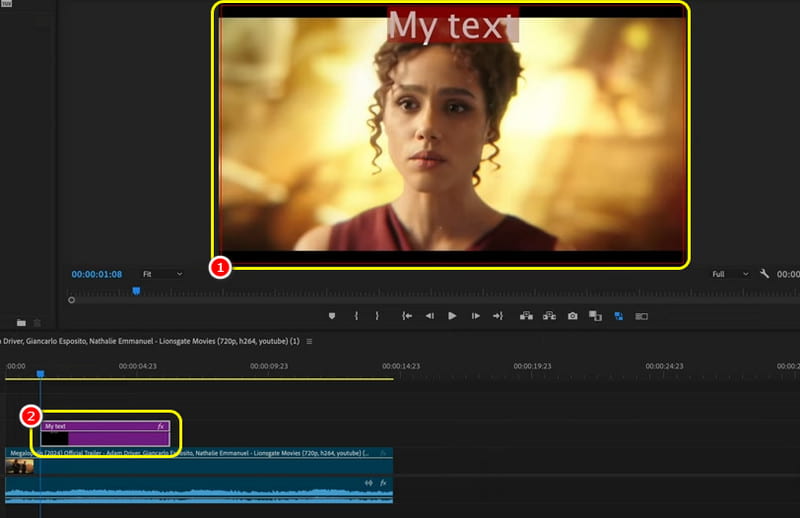Step back one frame
Image resolution: width=800 pixels, height=518 pixels.
(430, 316)
